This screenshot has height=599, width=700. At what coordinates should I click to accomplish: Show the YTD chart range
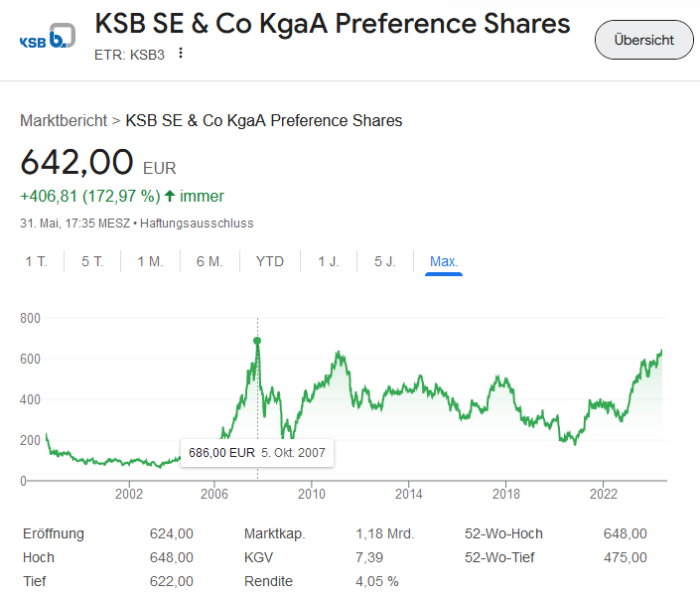[269, 261]
